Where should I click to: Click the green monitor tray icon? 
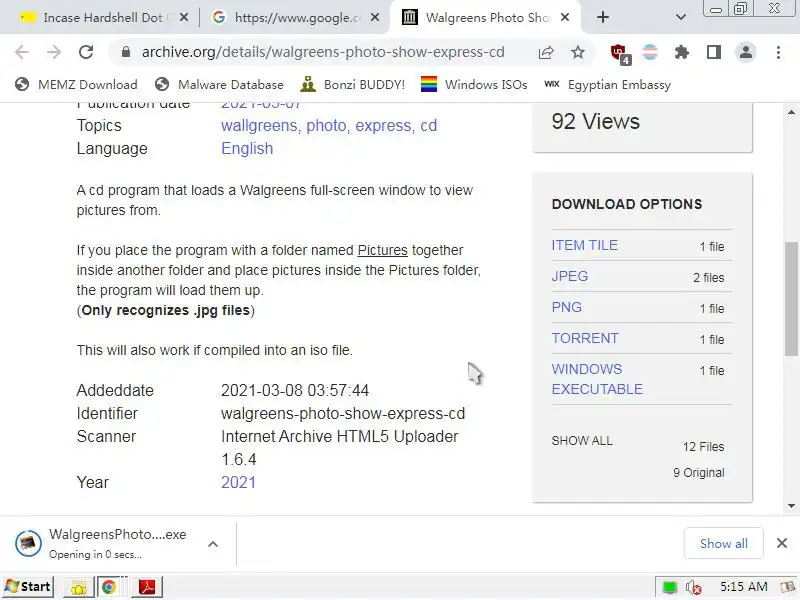click(669, 588)
